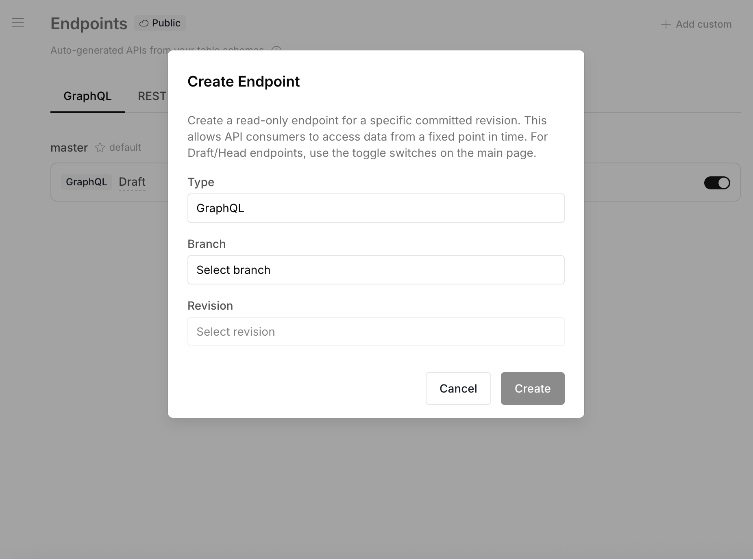Click the Add custom link

[x=703, y=24]
